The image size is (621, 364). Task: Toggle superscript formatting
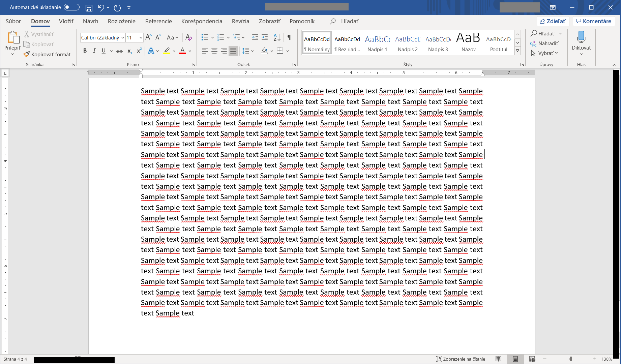point(139,51)
